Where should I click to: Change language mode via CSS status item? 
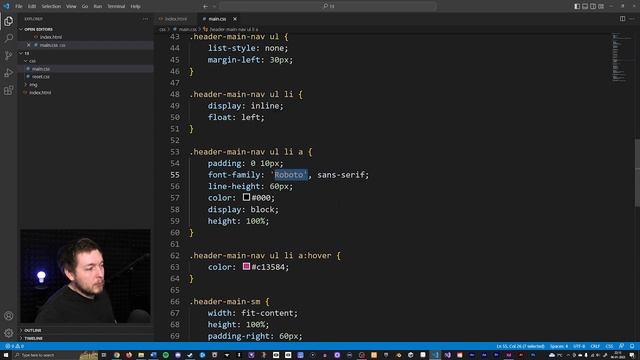tap(609, 346)
